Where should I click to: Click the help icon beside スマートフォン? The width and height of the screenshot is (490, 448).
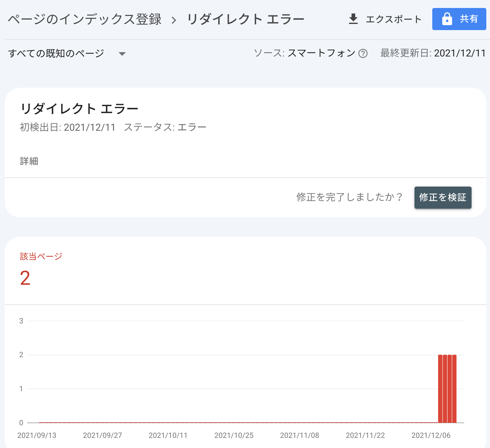(363, 54)
